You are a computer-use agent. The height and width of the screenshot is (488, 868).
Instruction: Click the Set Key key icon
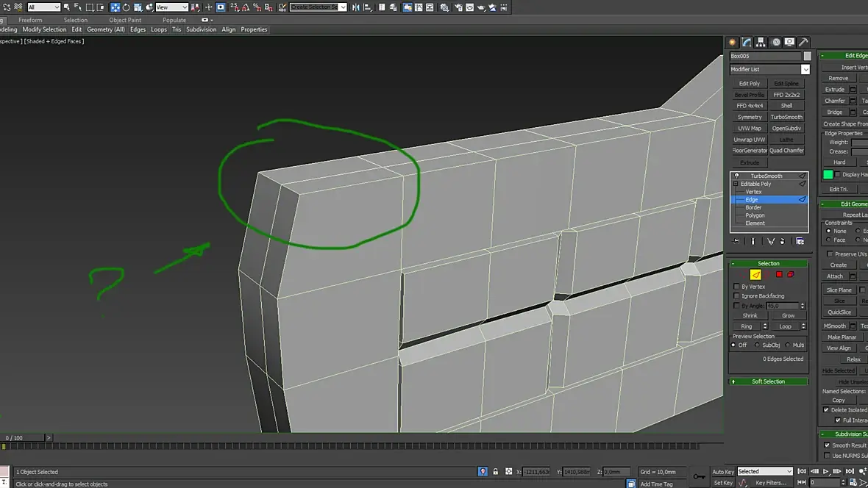pos(699,476)
